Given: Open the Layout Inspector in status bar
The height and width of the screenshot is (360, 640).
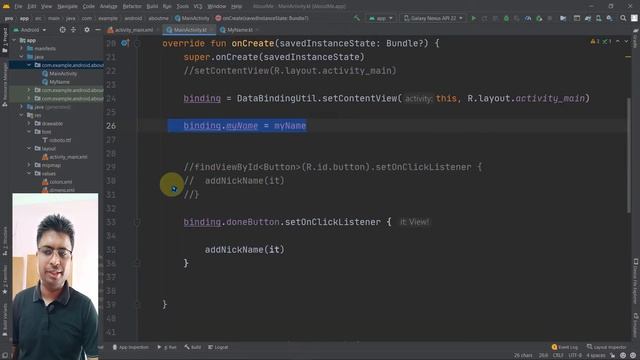Looking at the screenshot, I should 607,347.
